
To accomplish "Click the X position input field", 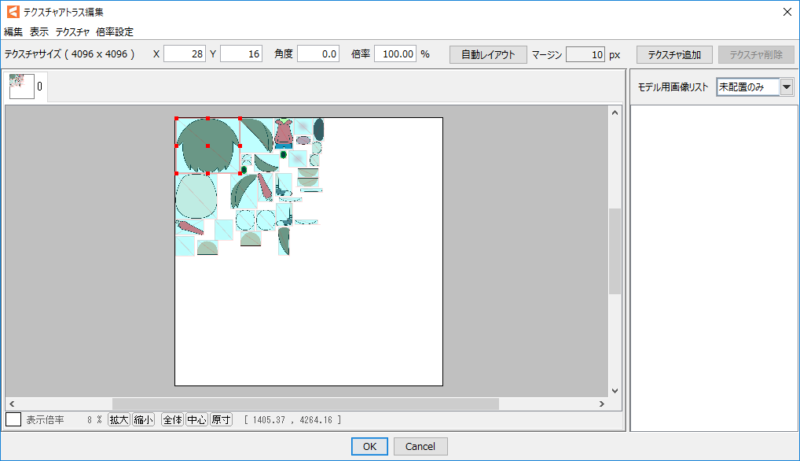I will [x=184, y=54].
